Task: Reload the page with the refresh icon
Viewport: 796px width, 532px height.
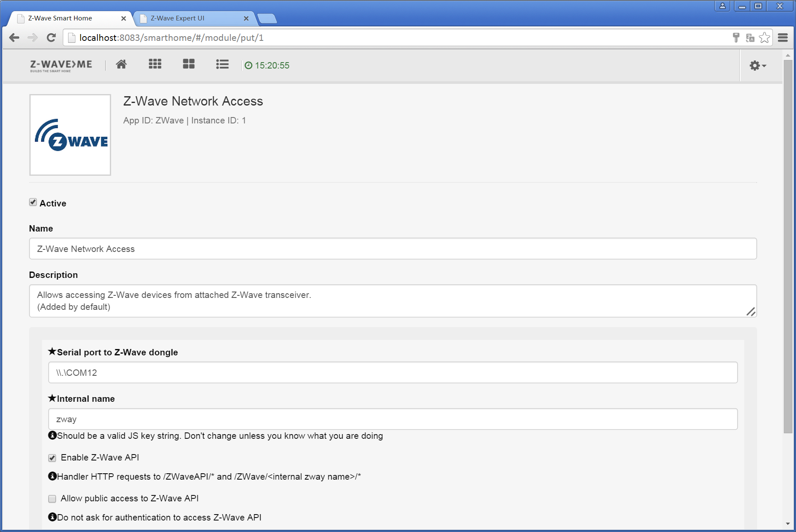Action: [x=51, y=37]
